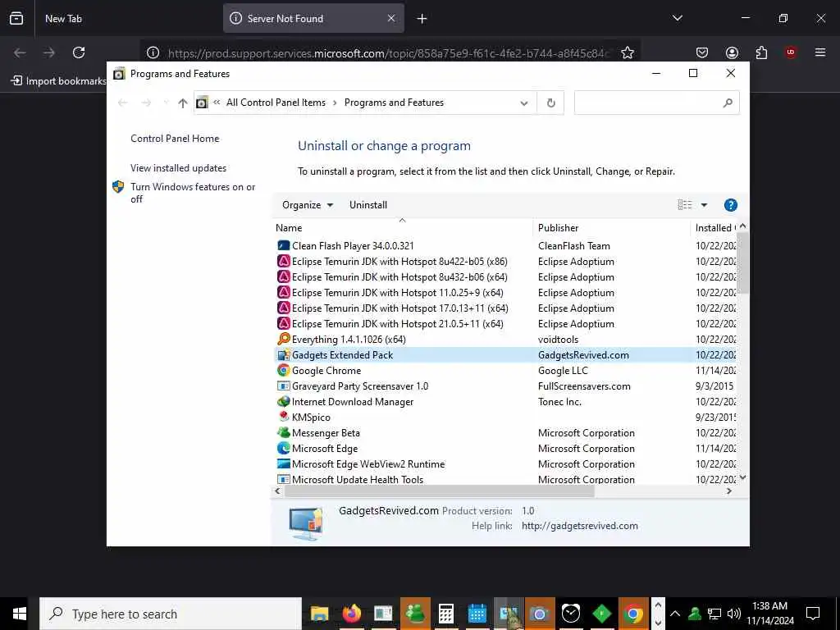Click the uBlock Origin toolbar icon
Screen dimensions: 840x630
pos(790,52)
